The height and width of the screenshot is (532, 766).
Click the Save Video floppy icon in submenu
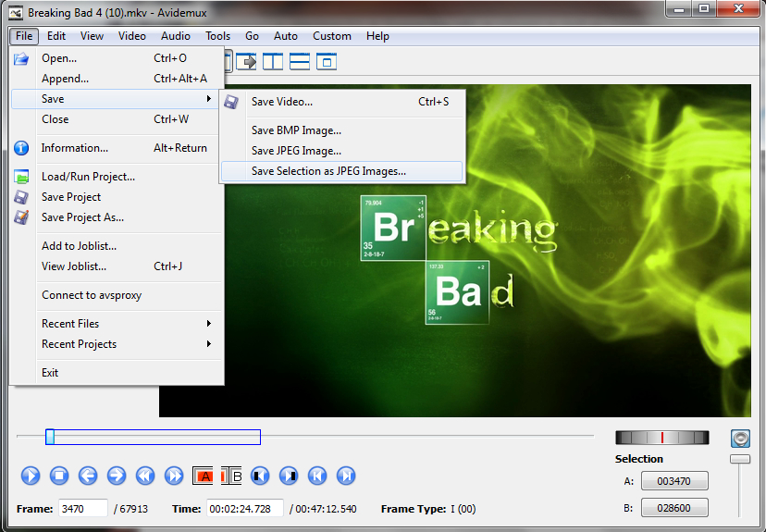pos(231,102)
